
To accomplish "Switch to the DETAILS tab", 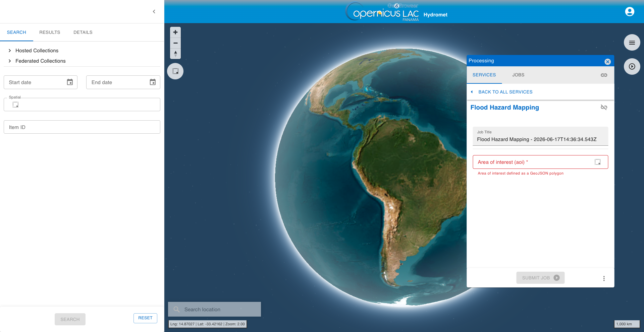I will pos(83,32).
